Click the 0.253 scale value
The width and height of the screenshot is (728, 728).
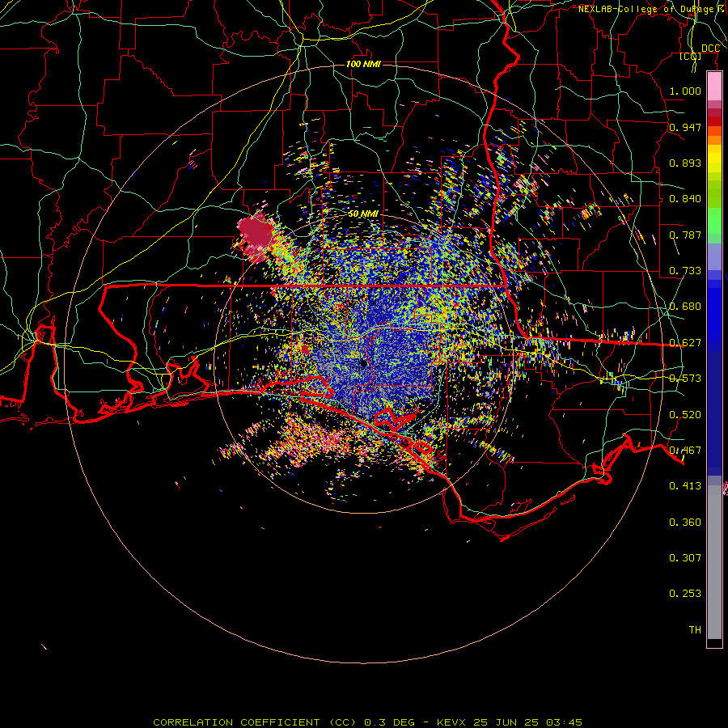pyautogui.click(x=685, y=594)
